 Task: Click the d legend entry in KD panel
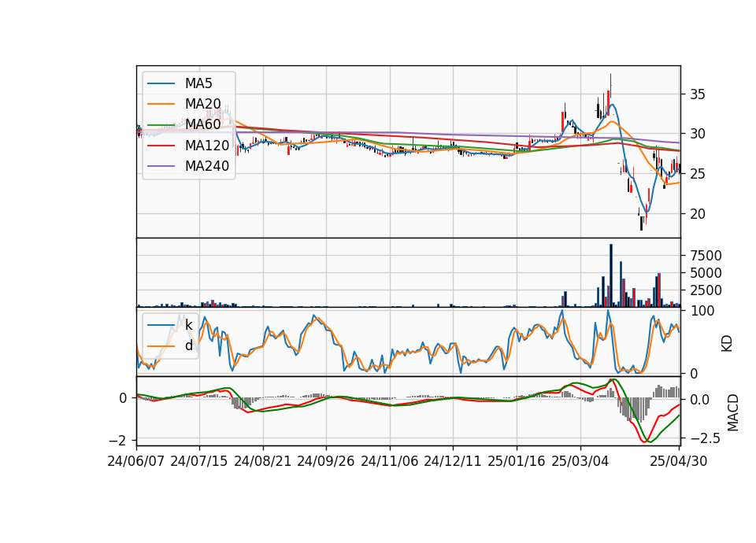189,345
